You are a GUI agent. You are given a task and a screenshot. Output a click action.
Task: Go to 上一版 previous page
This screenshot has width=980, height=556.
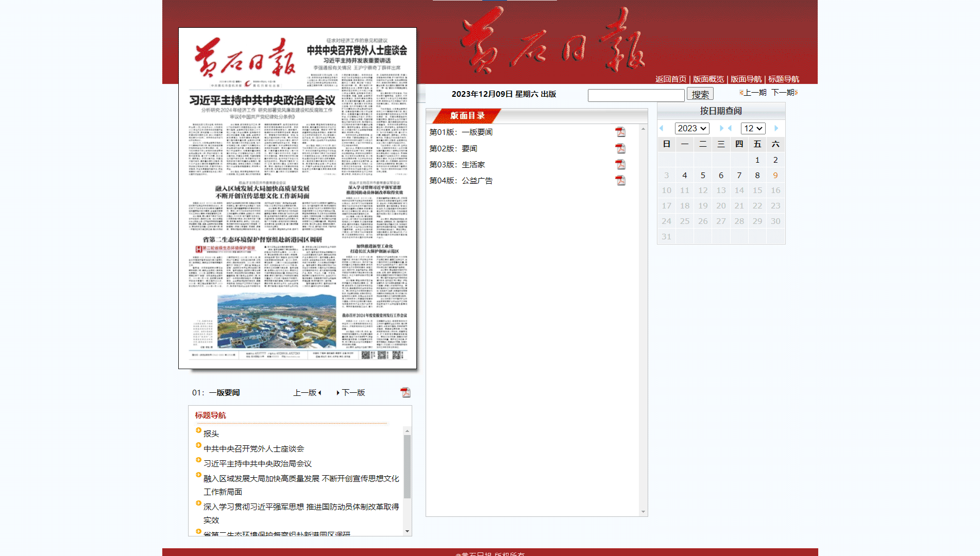pyautogui.click(x=307, y=393)
